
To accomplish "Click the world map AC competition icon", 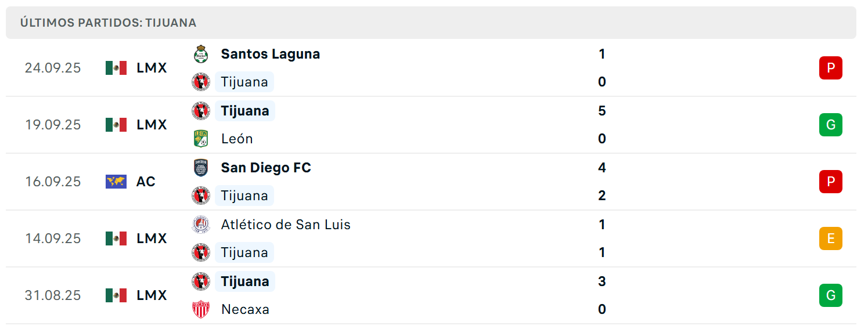I will point(116,182).
